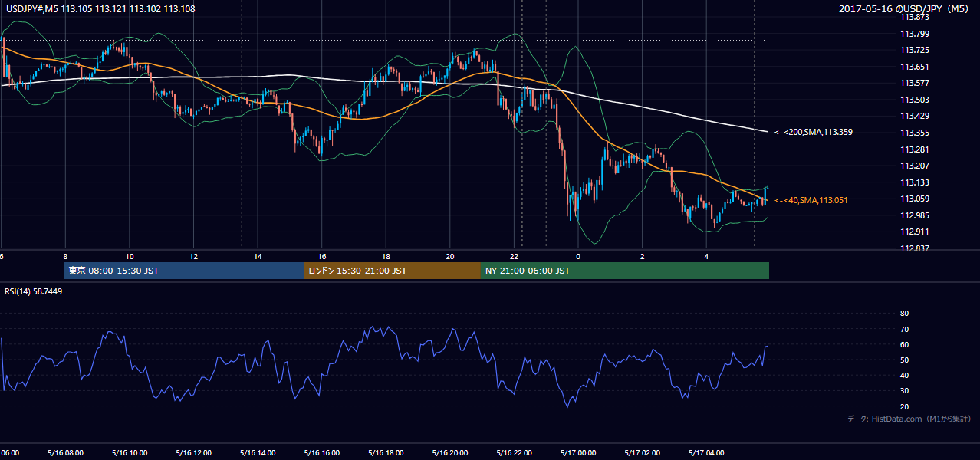This screenshot has height=460, width=980.
Task: Click the London 15:30-21:00 JST session bar
Action: coord(392,271)
